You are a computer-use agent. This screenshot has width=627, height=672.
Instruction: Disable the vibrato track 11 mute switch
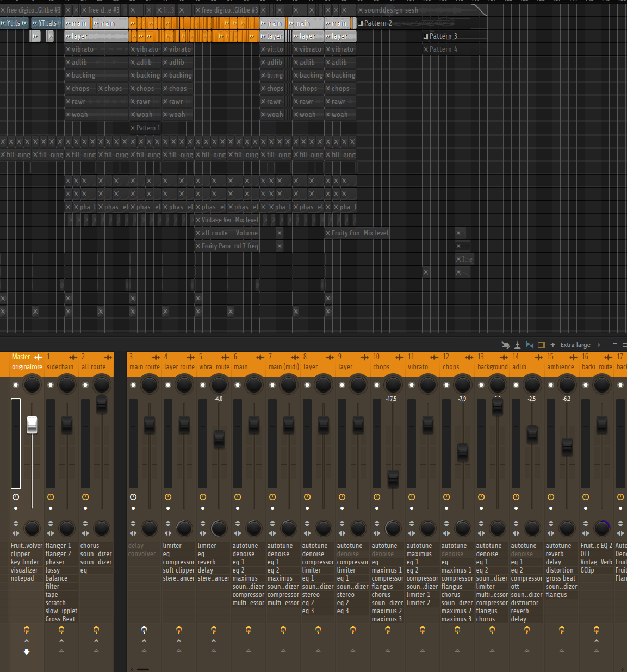(412, 385)
